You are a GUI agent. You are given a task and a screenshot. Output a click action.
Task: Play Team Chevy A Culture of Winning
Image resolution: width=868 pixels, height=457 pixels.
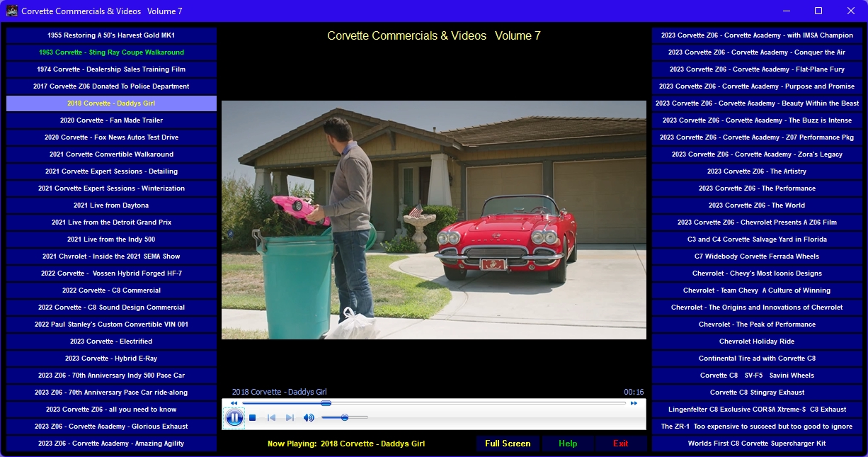click(757, 290)
